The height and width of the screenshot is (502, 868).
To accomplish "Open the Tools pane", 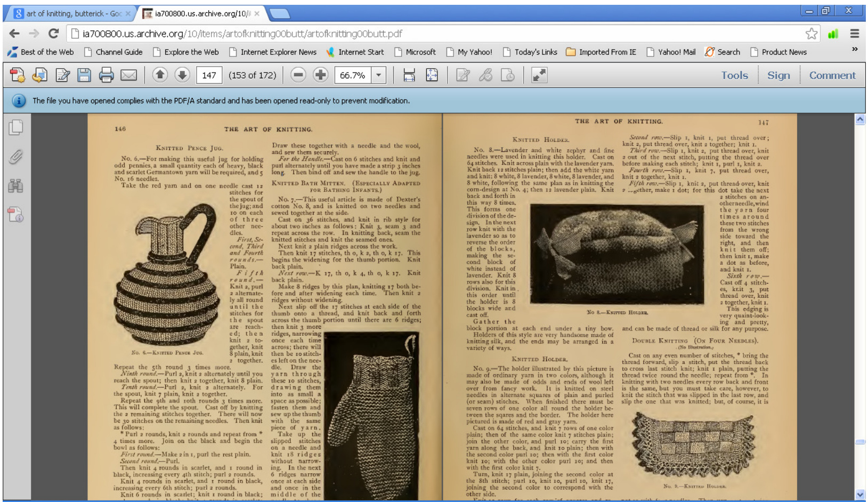I will pyautogui.click(x=734, y=75).
